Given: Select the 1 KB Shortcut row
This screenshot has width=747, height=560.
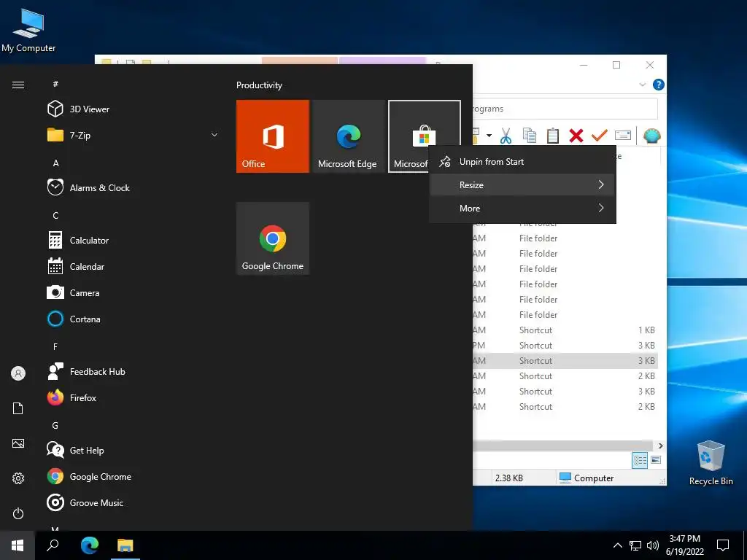Looking at the screenshot, I should (x=565, y=330).
